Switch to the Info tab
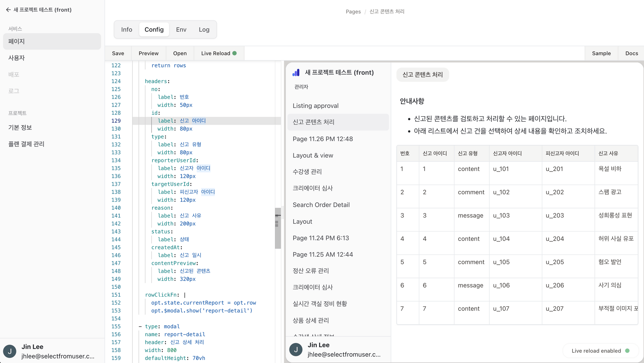 (127, 30)
